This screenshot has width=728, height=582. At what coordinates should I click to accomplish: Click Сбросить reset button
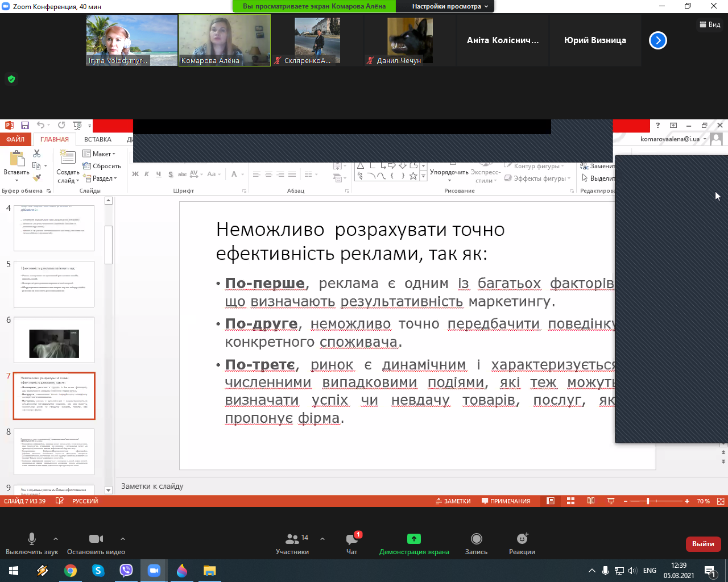102,166
